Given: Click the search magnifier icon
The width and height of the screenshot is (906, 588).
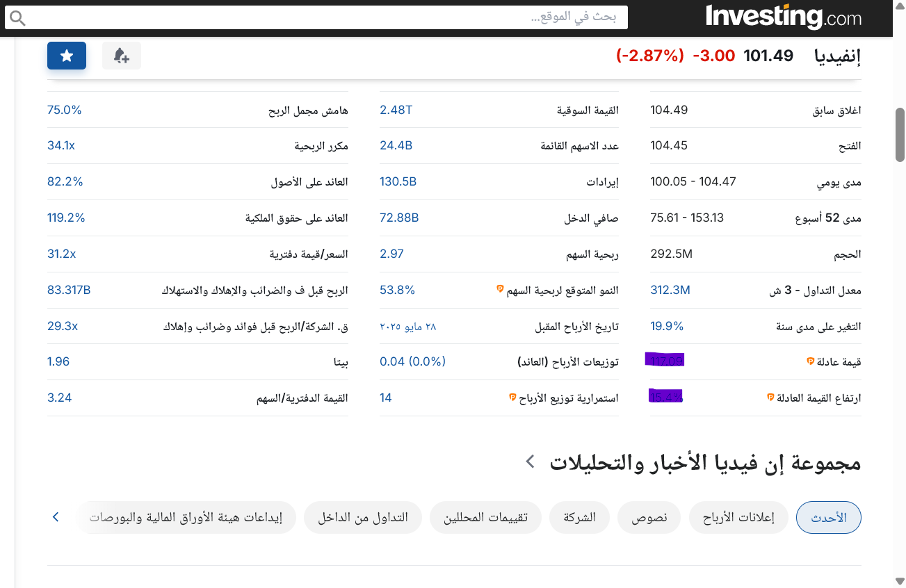Looking at the screenshot, I should pos(17,18).
